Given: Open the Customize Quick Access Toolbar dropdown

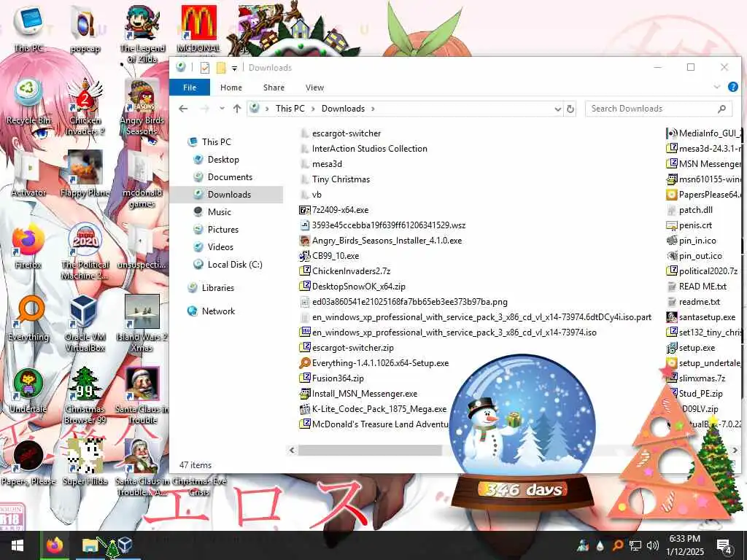Looking at the screenshot, I should coord(234,68).
